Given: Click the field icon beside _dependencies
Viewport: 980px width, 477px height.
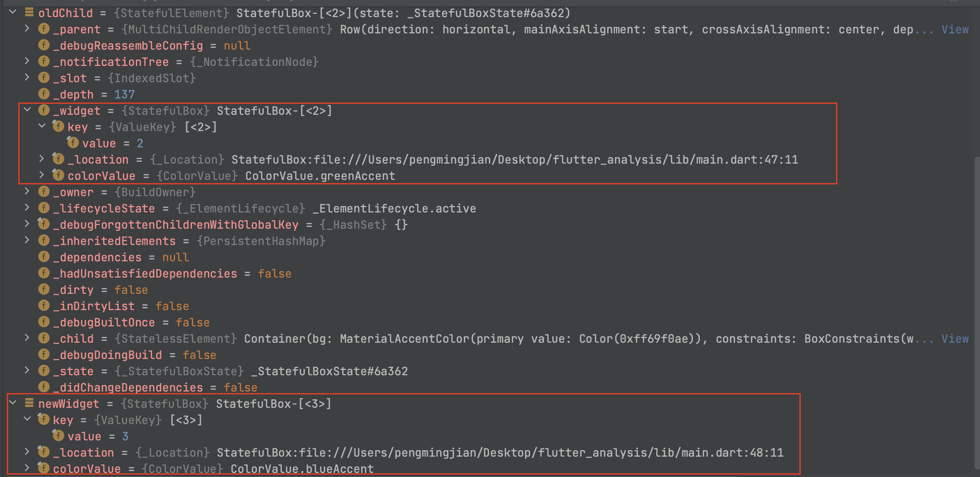Looking at the screenshot, I should pyautogui.click(x=44, y=257).
